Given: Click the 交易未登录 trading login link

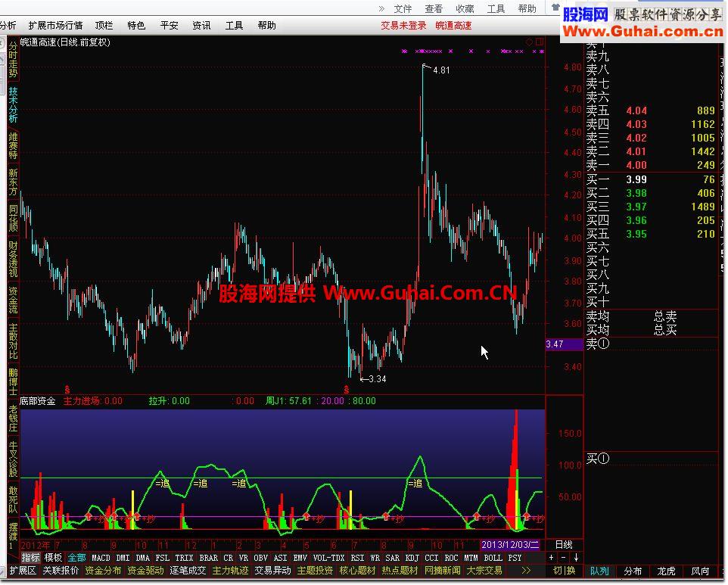Looking at the screenshot, I should [403, 26].
